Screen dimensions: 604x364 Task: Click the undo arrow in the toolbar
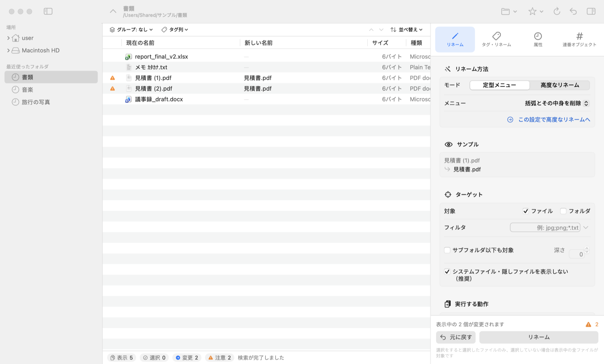tap(573, 11)
